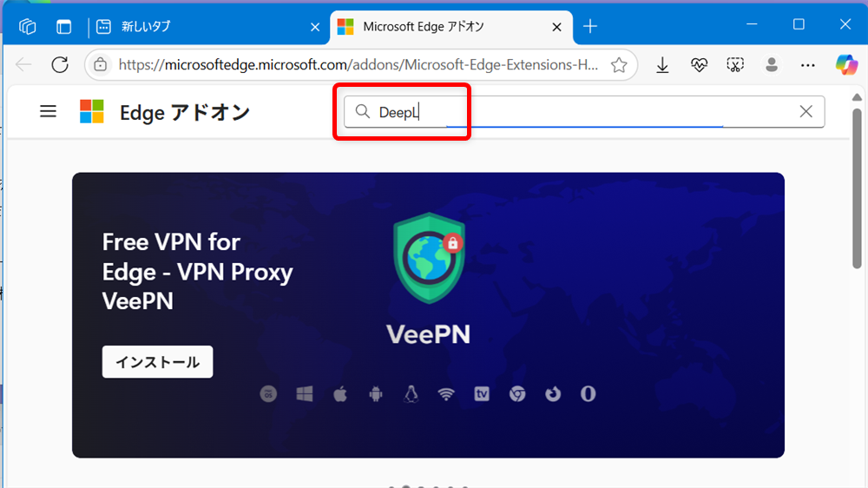Launch Copilot from the toolbar
The image size is (868, 488).
coord(845,65)
